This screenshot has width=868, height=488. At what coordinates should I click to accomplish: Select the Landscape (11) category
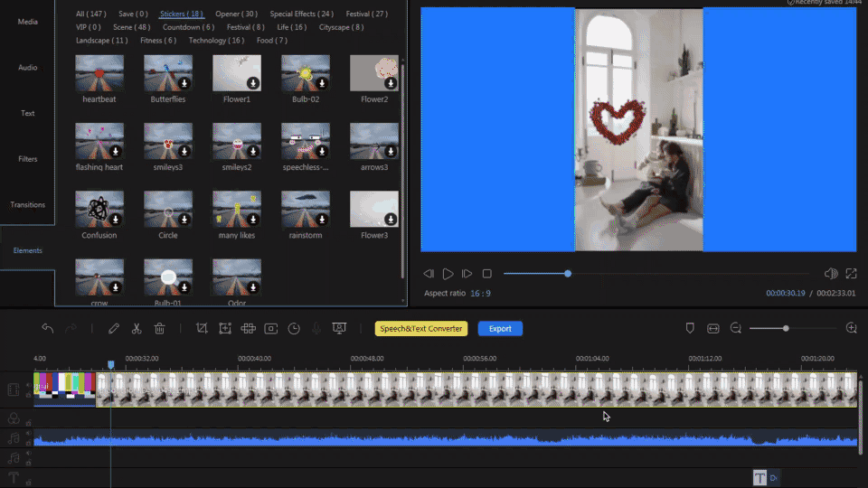pos(102,41)
